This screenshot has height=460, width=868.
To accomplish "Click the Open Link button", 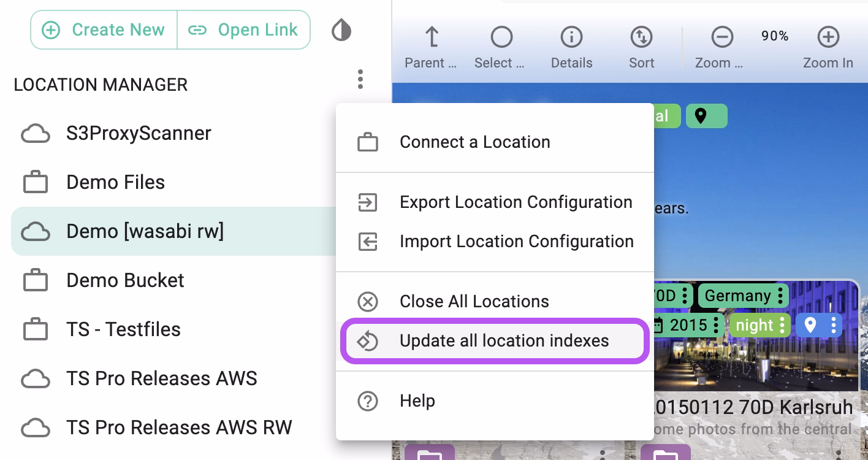I will [x=243, y=29].
